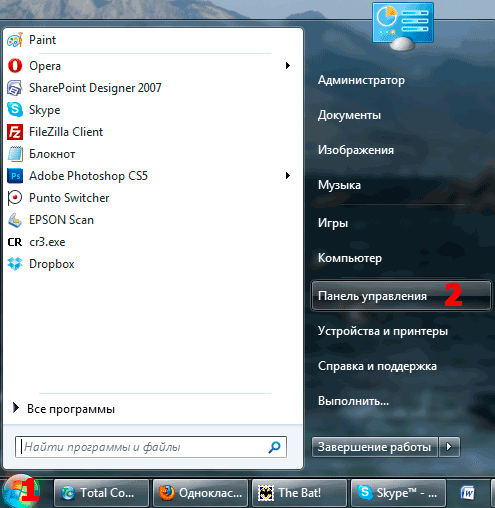The width and height of the screenshot is (495, 508).
Task: Click the magnifier icon in search box
Action: coord(274,447)
